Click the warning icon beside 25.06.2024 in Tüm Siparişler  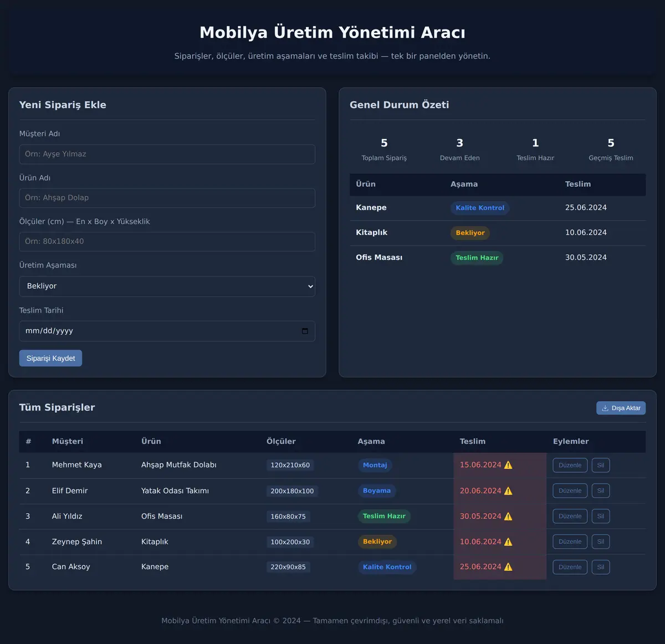[508, 566]
